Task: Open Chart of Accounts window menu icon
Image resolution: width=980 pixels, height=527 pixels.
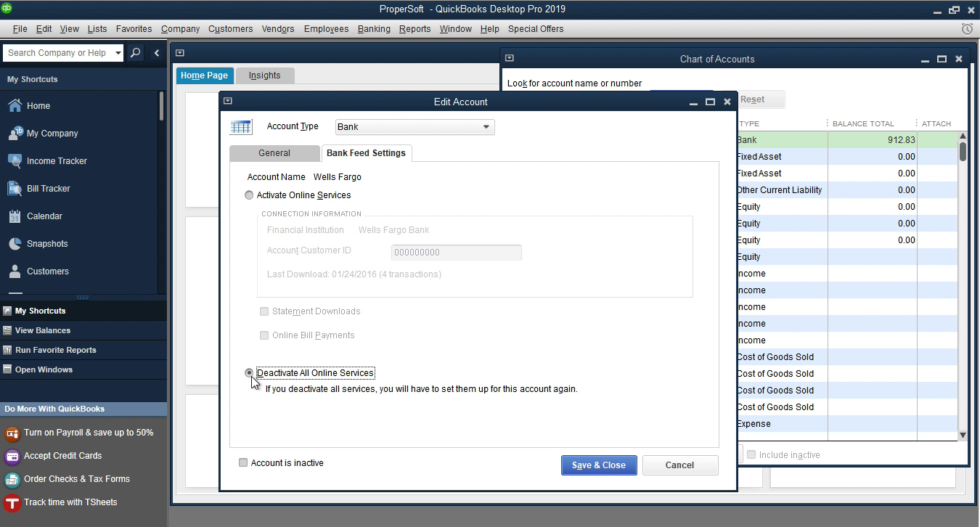Action: coord(510,58)
